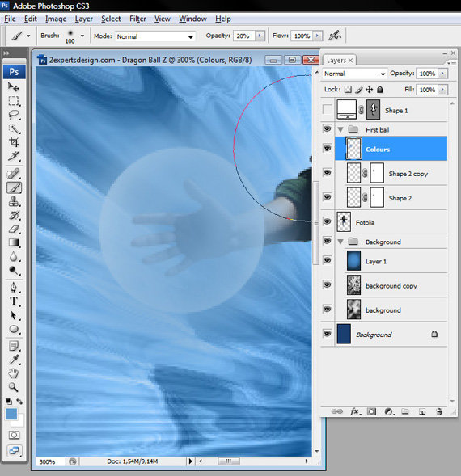The width and height of the screenshot is (461, 476).
Task: Open the tool preset picker arrow
Action: point(28,36)
